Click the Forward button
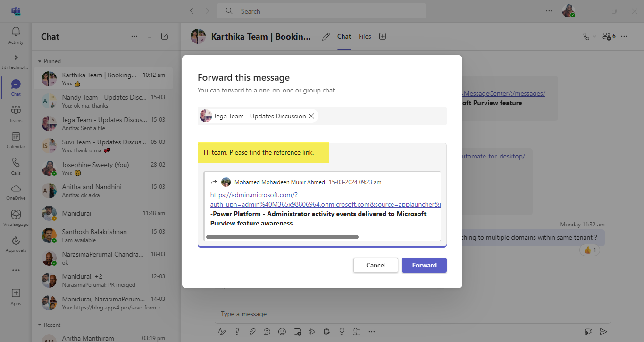Image resolution: width=644 pixels, height=342 pixels. tap(424, 265)
